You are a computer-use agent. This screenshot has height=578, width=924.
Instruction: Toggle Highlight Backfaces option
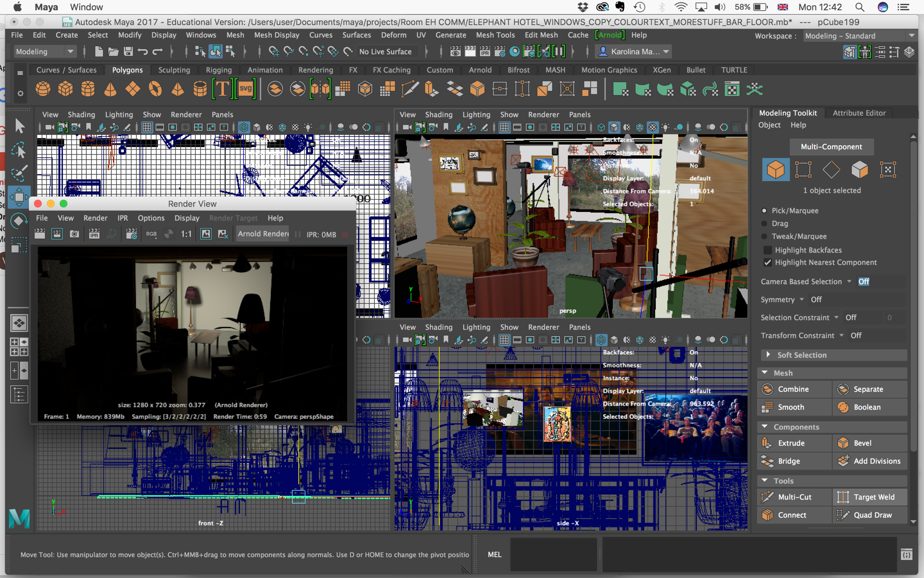tap(766, 249)
